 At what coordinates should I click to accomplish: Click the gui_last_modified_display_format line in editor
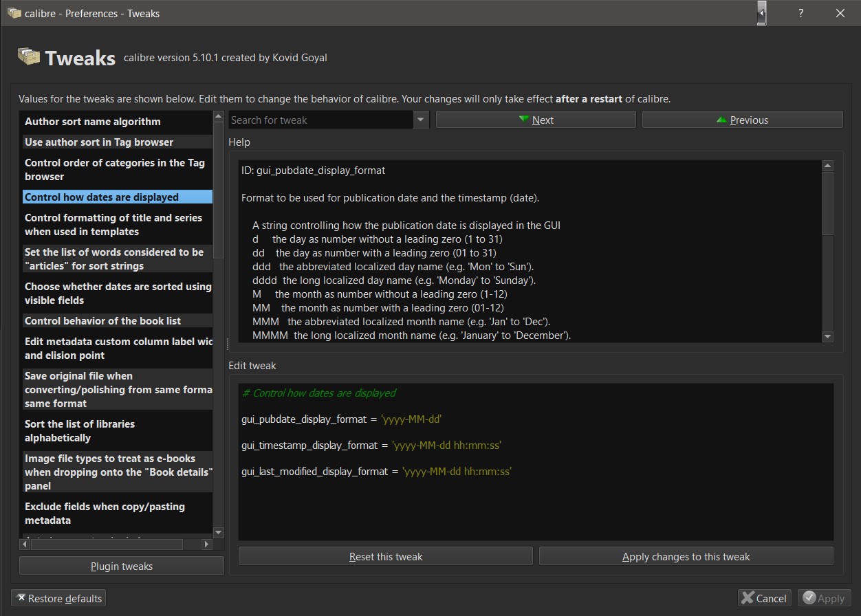click(377, 471)
